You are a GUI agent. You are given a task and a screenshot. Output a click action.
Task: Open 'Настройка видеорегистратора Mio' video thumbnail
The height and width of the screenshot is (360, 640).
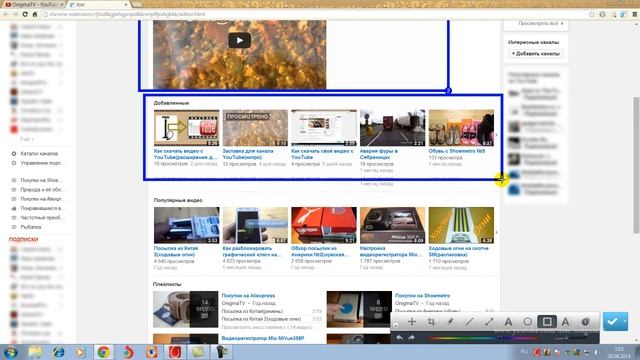pyautogui.click(x=392, y=225)
